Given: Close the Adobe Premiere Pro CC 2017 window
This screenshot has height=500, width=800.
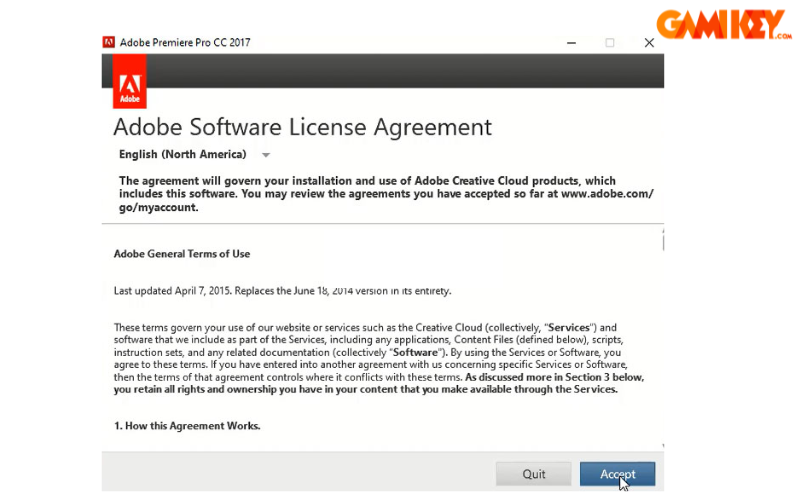Looking at the screenshot, I should pos(648,43).
